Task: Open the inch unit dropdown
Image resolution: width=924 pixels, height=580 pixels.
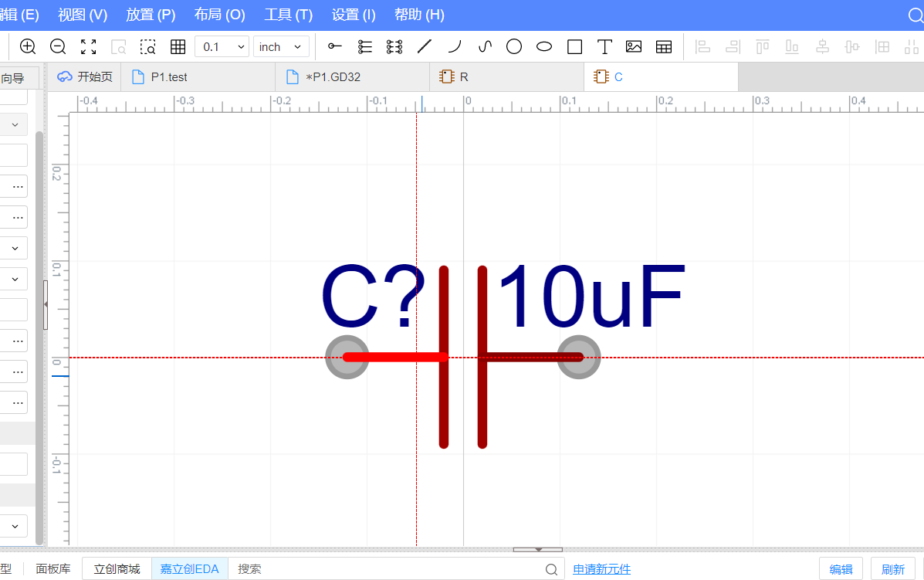Action: click(281, 46)
